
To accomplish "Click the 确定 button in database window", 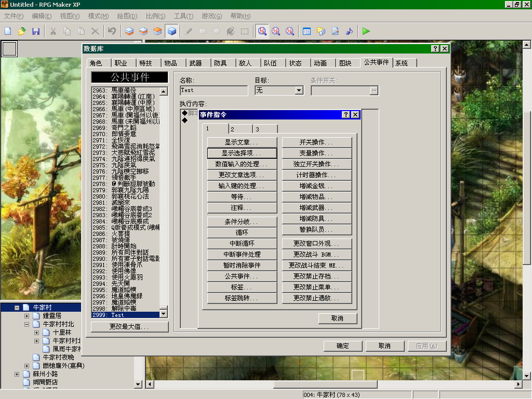I will point(343,345).
